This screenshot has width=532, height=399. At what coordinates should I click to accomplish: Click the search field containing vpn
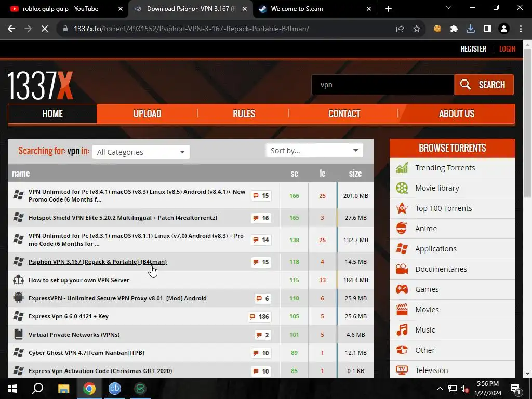coord(383,85)
